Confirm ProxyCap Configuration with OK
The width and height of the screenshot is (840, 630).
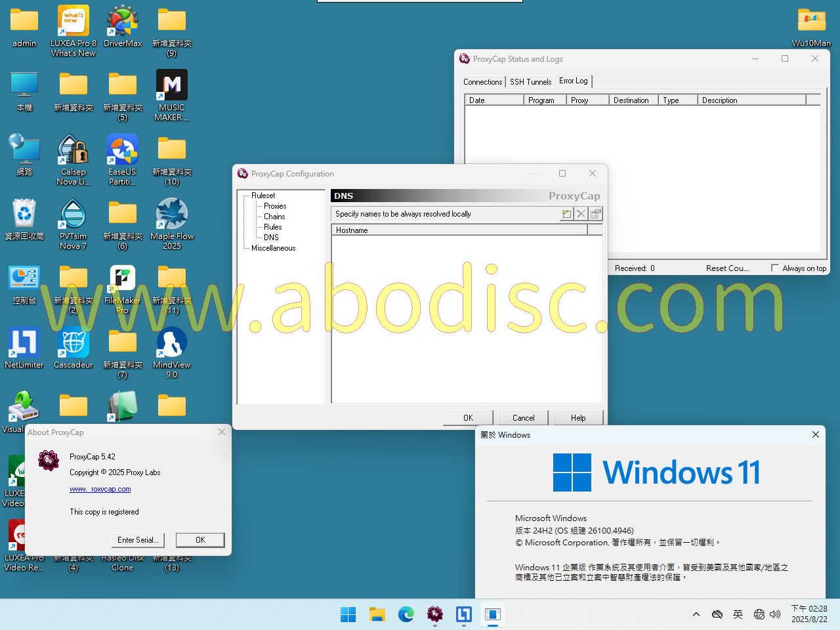pos(468,418)
